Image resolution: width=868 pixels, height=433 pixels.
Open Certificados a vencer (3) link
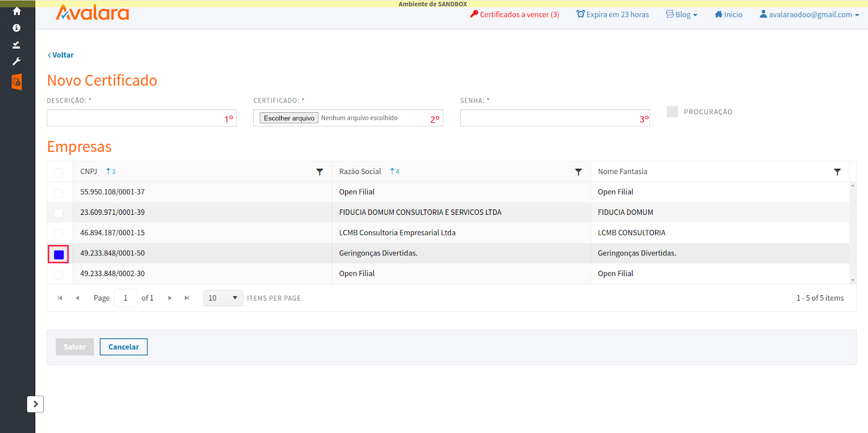click(x=514, y=15)
